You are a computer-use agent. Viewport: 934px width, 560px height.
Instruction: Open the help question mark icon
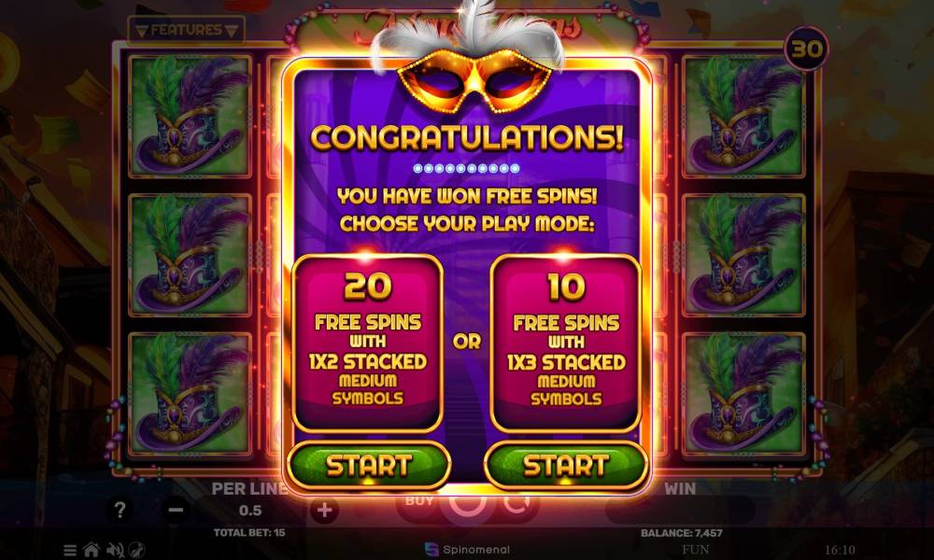(120, 510)
